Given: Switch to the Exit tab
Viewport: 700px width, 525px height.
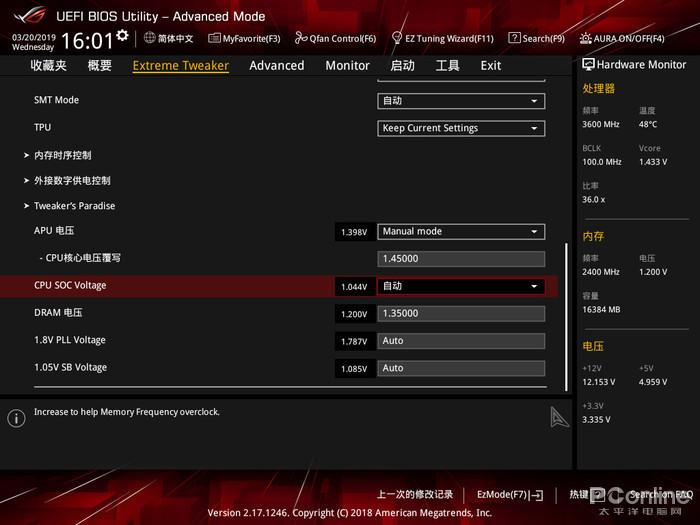Looking at the screenshot, I should coord(491,66).
